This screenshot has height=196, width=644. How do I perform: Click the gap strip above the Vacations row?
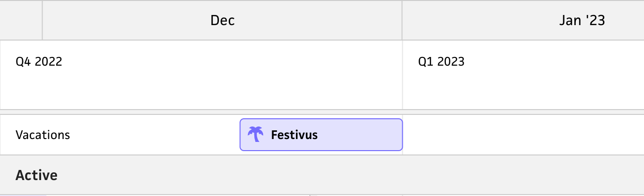tap(322, 112)
